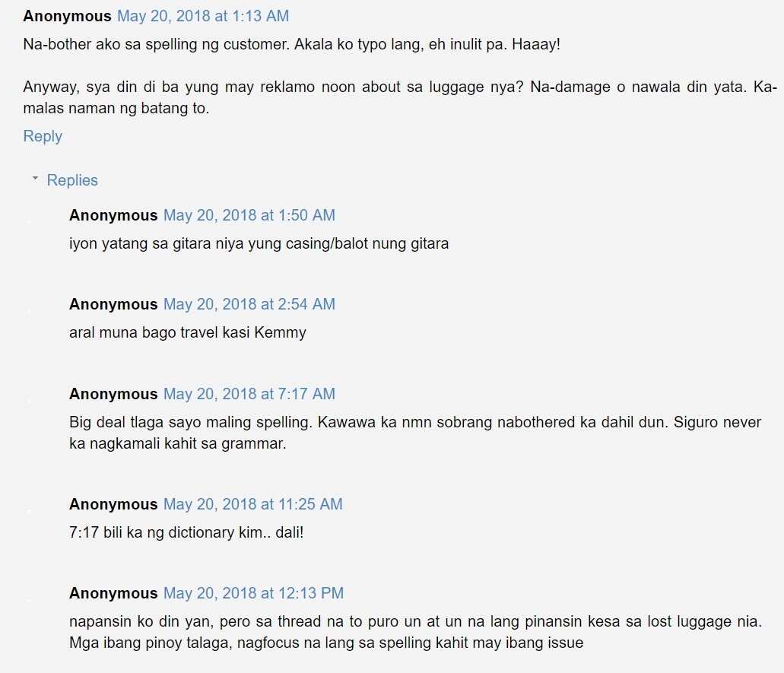Click Anonymous author of the 2:54 AM reply
Image resolution: width=784 pixels, height=673 pixels.
click(113, 304)
